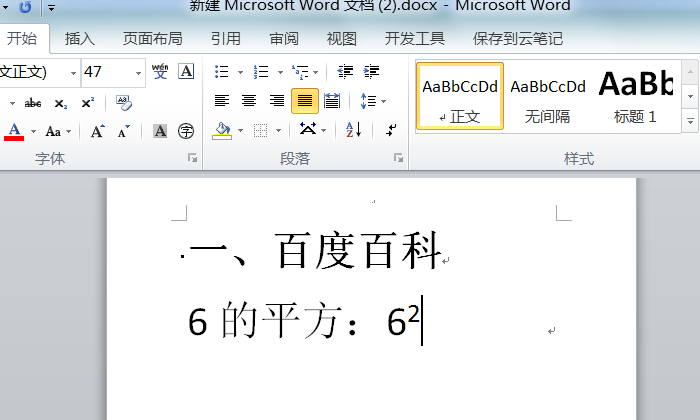Open the Font dialog launcher
The width and height of the screenshot is (700, 420).
pyautogui.click(x=192, y=158)
